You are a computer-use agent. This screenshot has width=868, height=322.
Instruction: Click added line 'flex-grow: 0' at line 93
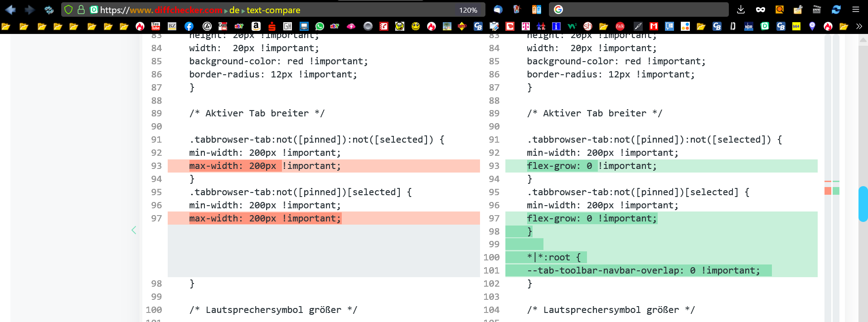pos(661,166)
